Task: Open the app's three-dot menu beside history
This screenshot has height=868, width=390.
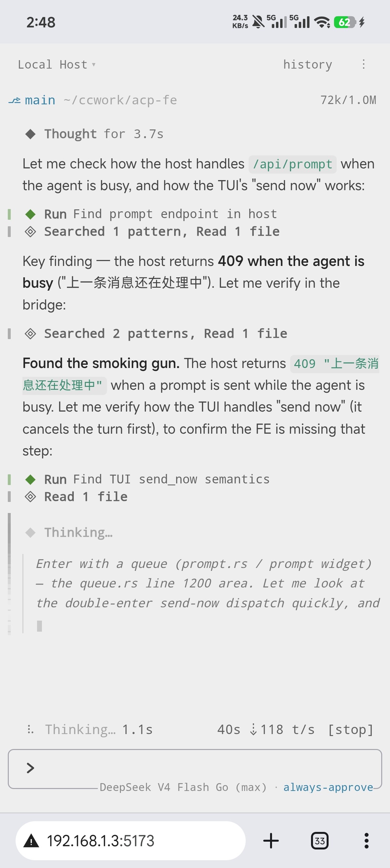Action: (363, 64)
